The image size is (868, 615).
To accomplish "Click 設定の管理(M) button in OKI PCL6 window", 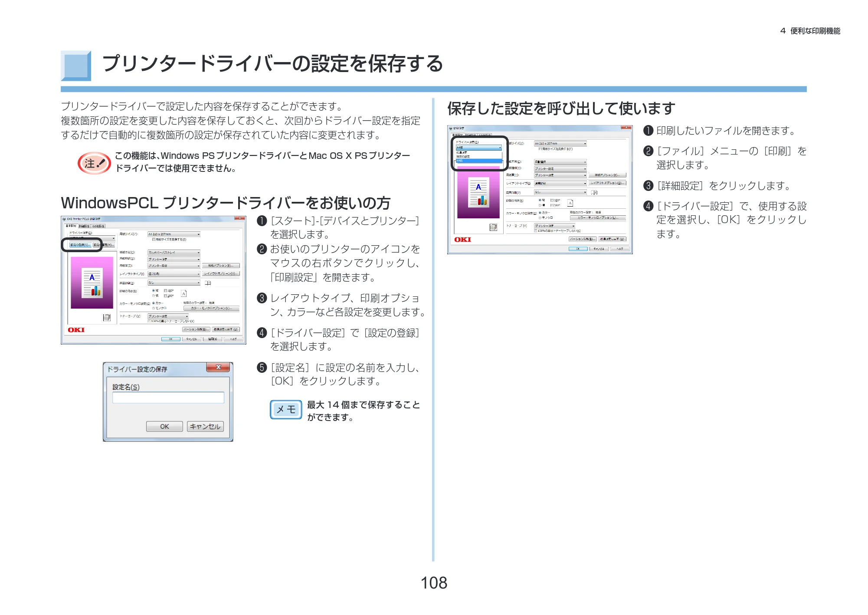I will point(104,245).
